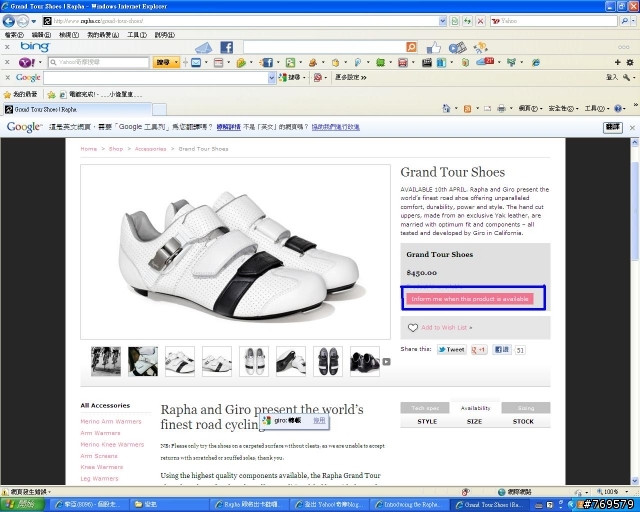
Task: Click the Stop loading X icon
Action: coord(480,21)
